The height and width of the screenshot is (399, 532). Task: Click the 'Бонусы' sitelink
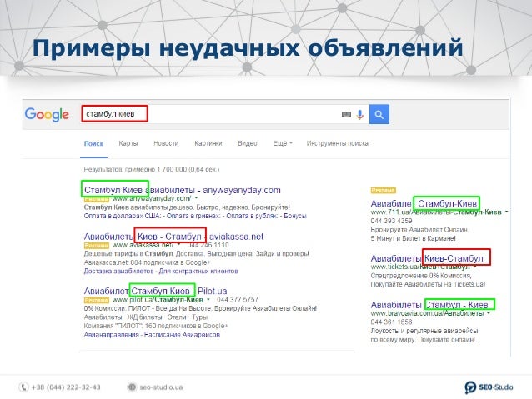point(295,216)
